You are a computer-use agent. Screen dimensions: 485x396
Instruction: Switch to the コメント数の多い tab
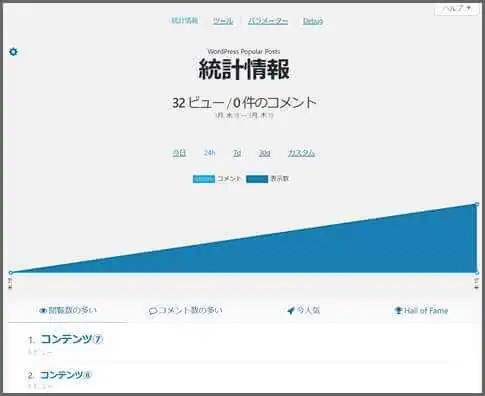(186, 311)
